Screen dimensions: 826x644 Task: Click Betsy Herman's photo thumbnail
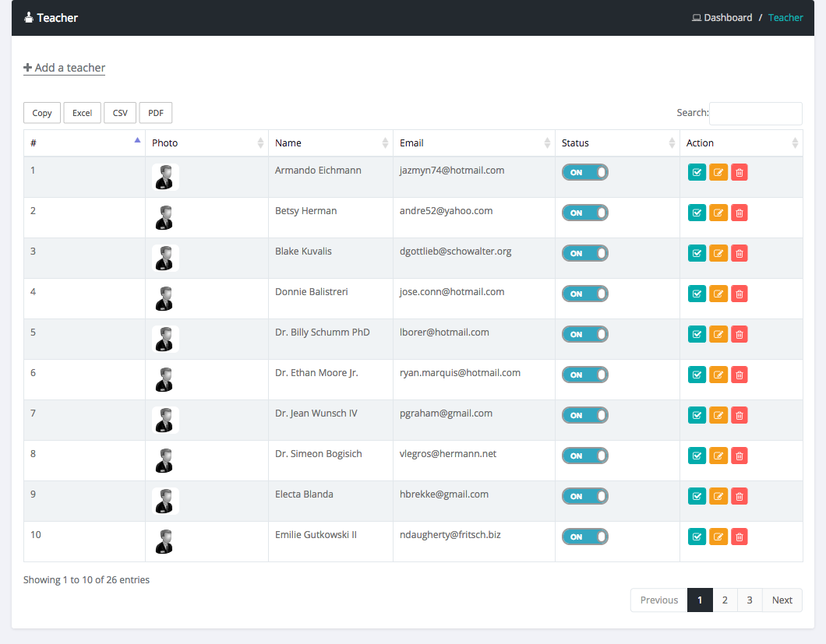point(165,218)
